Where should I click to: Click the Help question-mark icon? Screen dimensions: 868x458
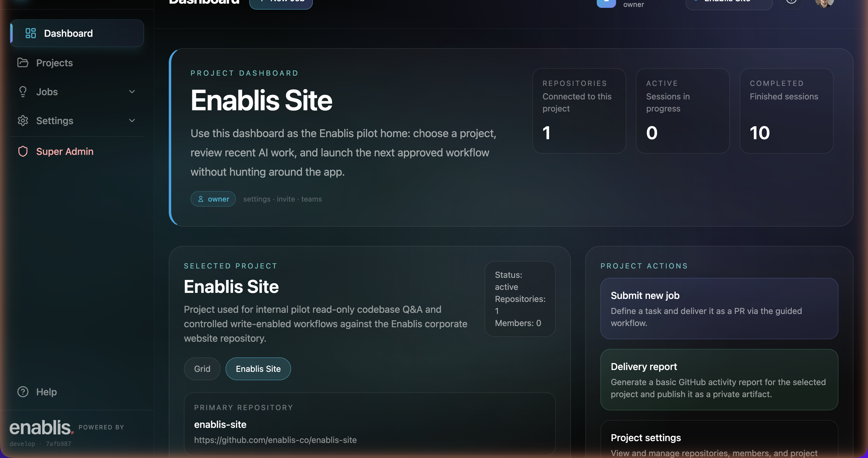click(x=23, y=392)
